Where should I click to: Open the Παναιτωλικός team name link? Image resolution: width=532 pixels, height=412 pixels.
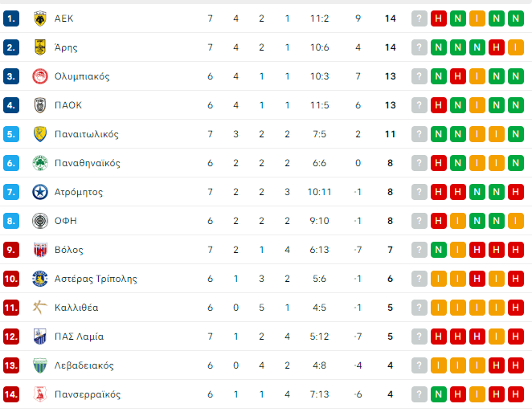point(87,134)
